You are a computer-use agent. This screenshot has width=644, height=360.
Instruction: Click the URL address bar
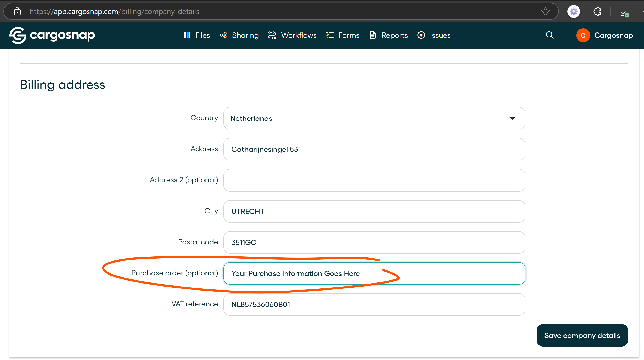[x=281, y=12]
